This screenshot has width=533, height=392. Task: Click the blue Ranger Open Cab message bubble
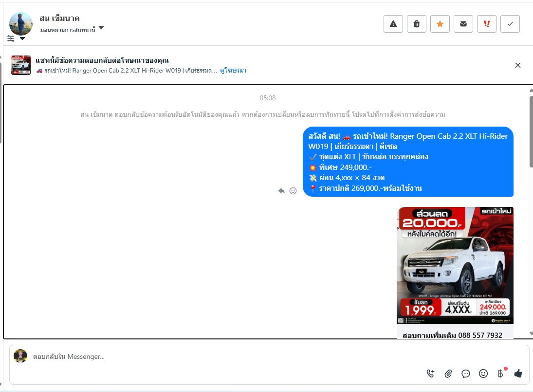pyautogui.click(x=408, y=162)
